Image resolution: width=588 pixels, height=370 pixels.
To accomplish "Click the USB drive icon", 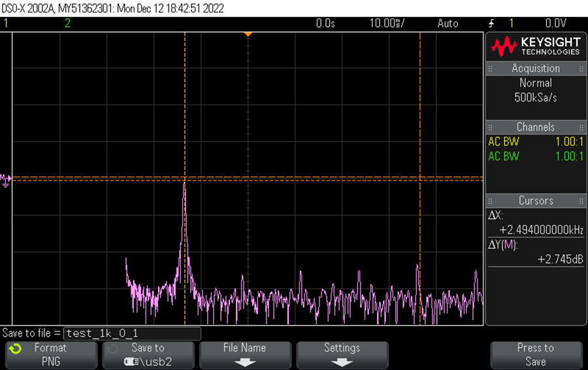I will (131, 362).
